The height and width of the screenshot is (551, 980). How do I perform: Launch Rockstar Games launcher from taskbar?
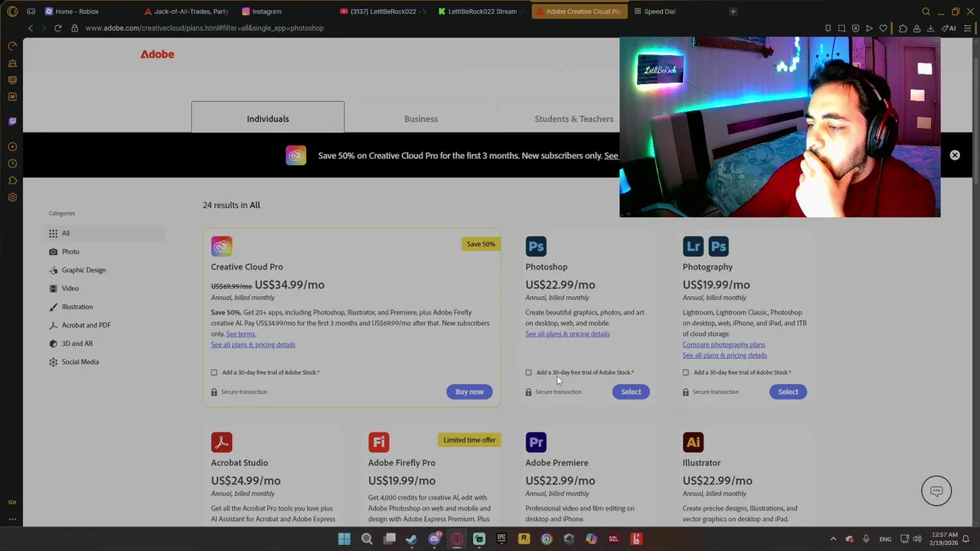coord(524,539)
